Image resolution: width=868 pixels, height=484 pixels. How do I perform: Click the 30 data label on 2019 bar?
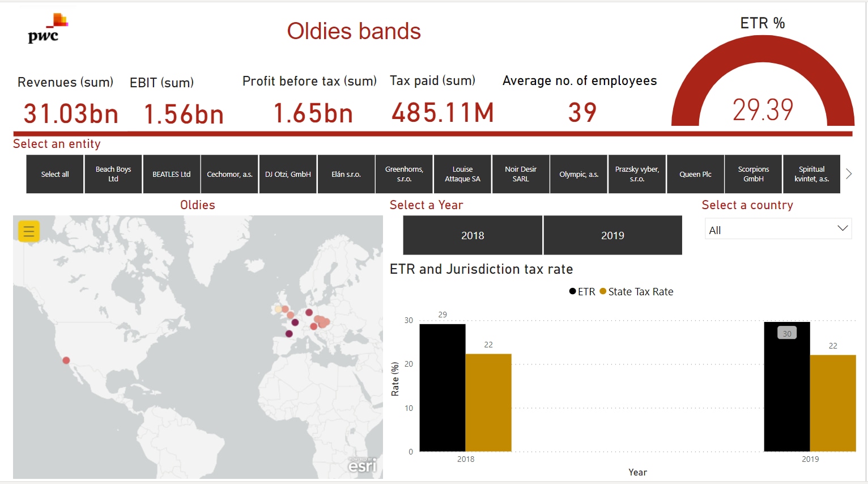[x=787, y=333]
